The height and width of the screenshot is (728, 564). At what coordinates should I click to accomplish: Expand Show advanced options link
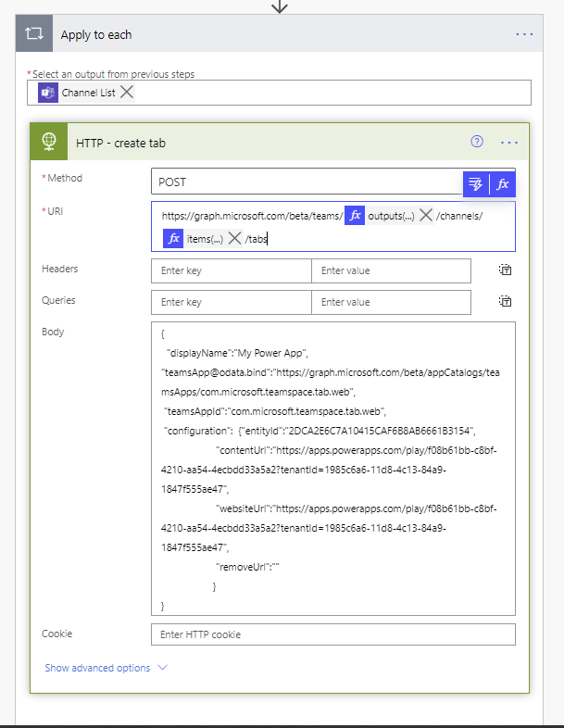[x=97, y=668]
